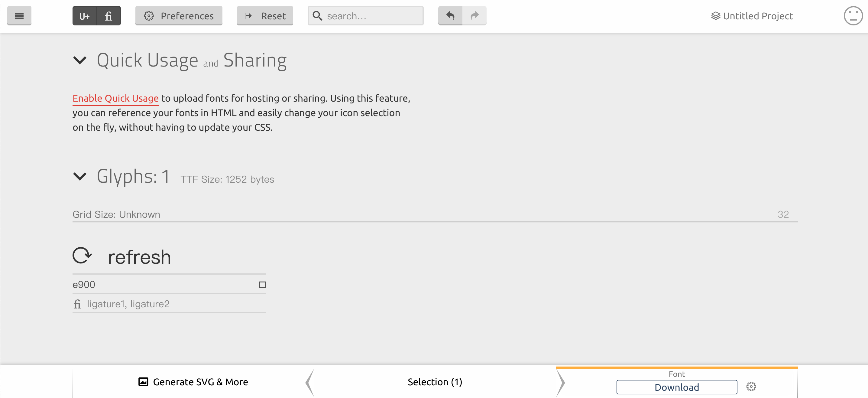Download the generated font
This screenshot has width=868, height=398.
click(x=677, y=387)
